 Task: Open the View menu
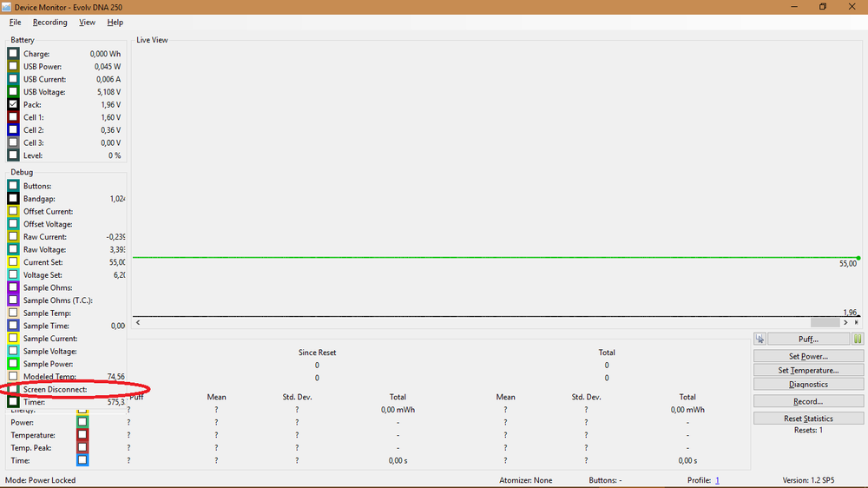tap(87, 23)
